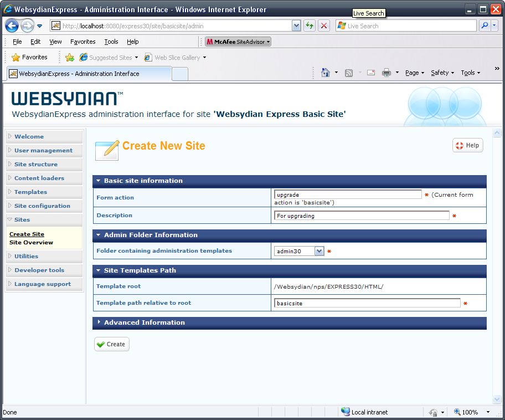The image size is (505, 420).
Task: Expand the Site structure section
Action: [44, 164]
